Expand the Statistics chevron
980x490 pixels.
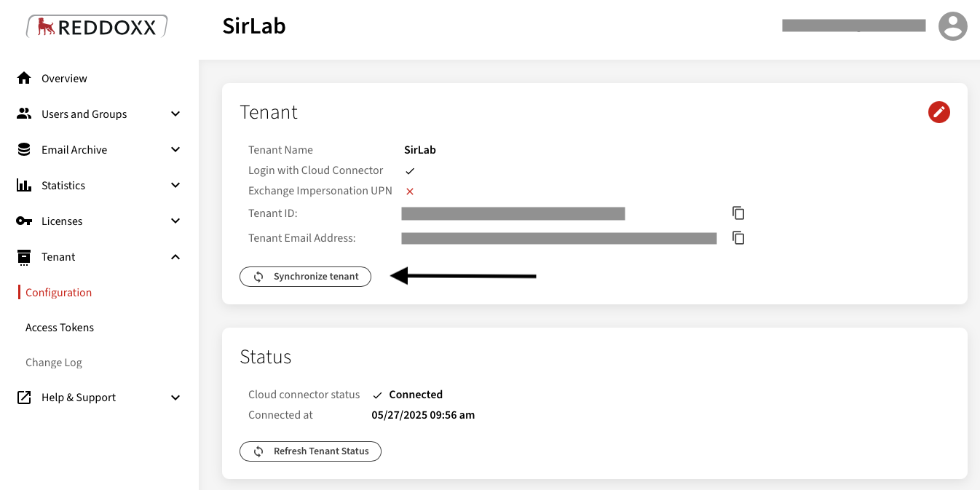click(175, 185)
